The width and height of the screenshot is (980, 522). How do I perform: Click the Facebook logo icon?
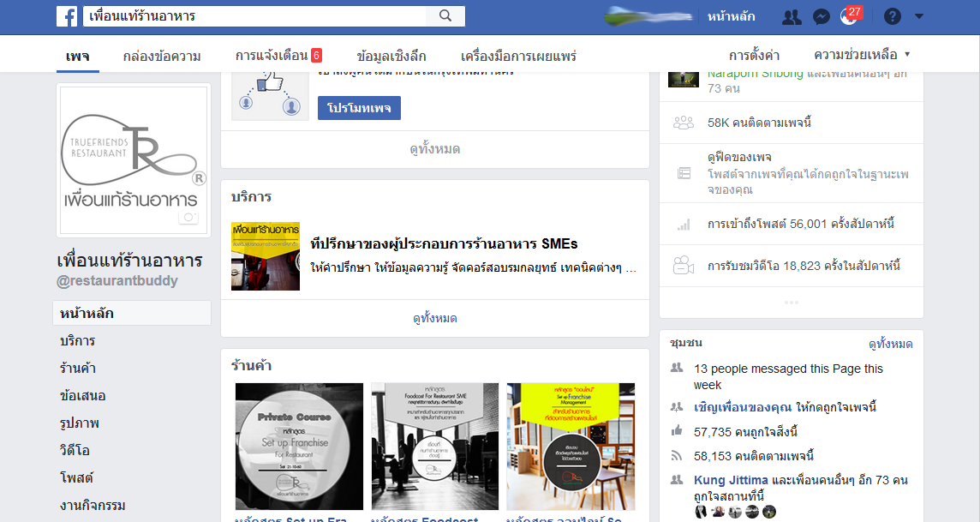pos(67,16)
